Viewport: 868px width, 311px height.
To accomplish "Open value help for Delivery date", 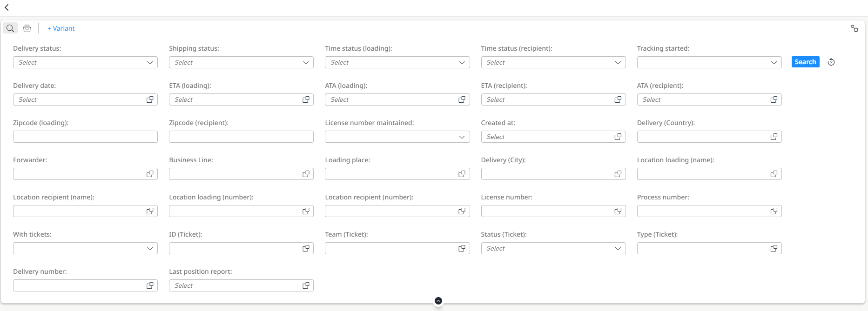I will tap(150, 99).
